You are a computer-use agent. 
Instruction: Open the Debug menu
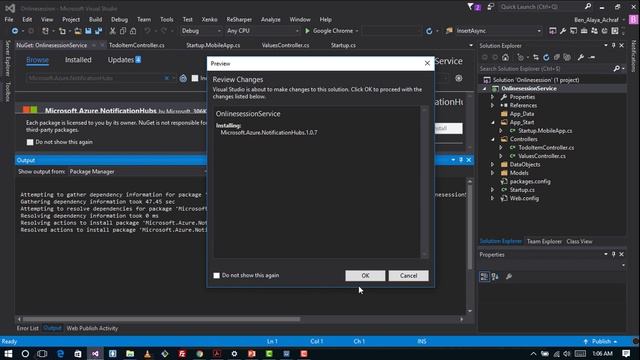[x=119, y=19]
